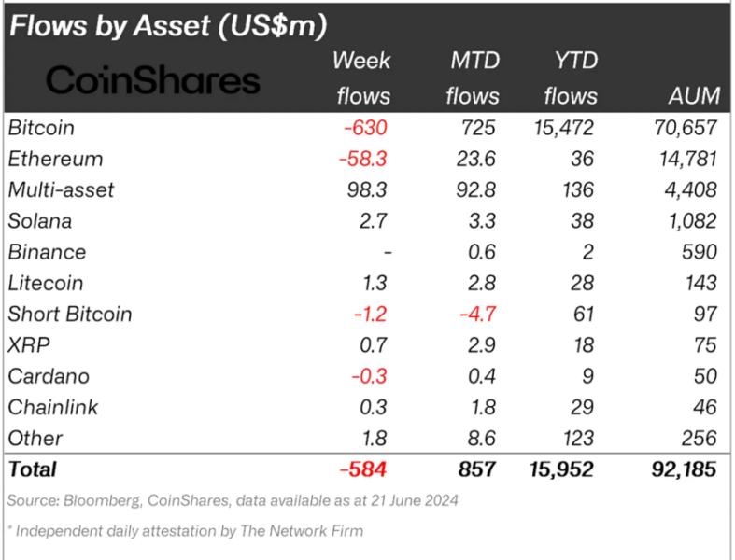Select the Bitcoin row label
This screenshot has width=735, height=560.
tap(40, 128)
